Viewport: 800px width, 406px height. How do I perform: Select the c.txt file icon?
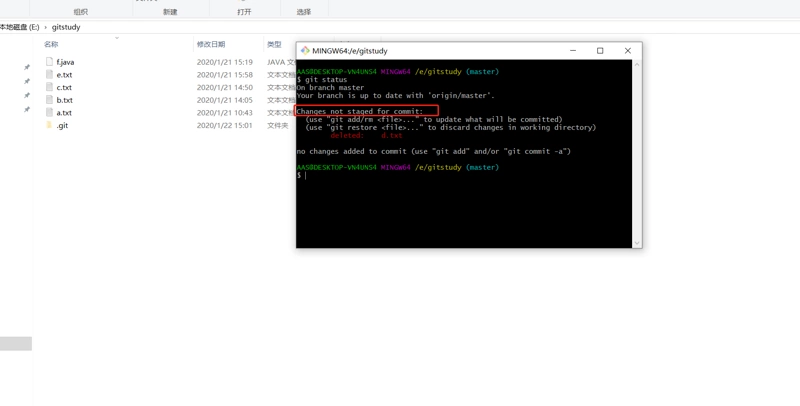pos(49,87)
